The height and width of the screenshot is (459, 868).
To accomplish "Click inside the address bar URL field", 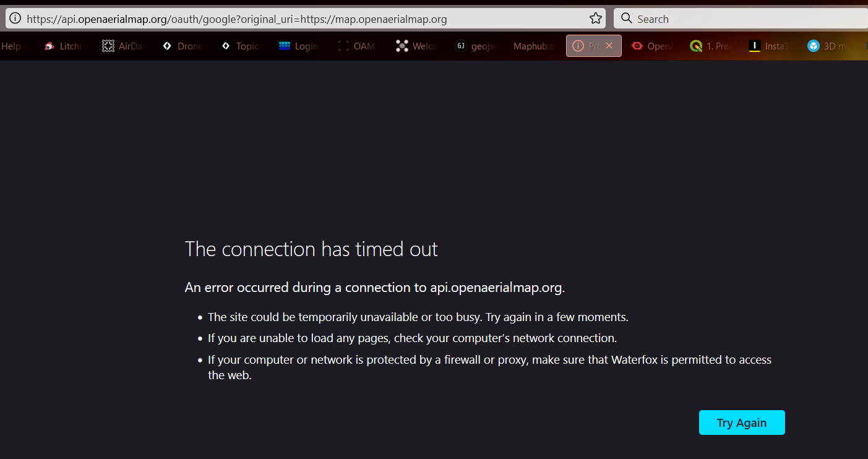I will (247, 18).
